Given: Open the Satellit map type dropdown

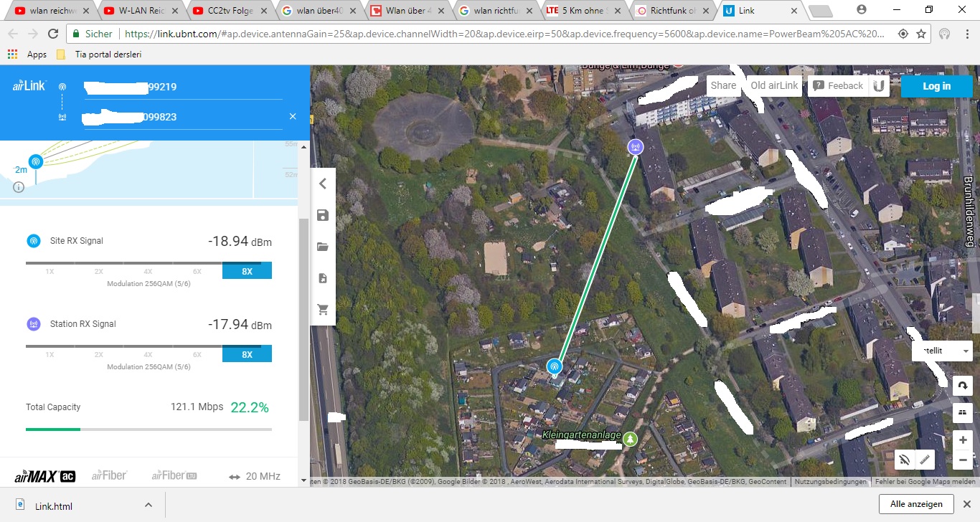Looking at the screenshot, I should 941,351.
